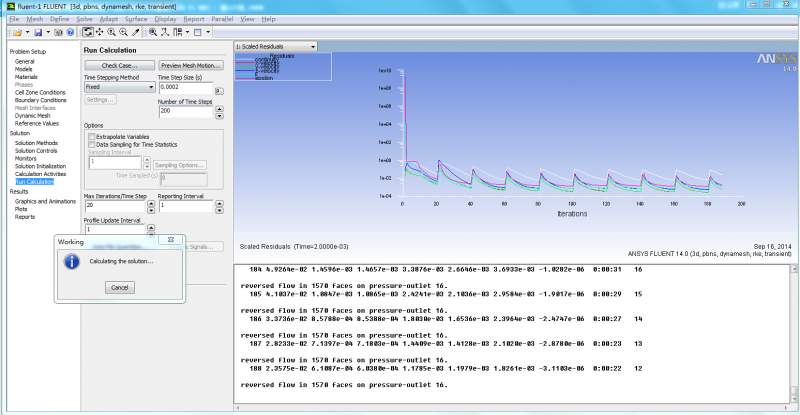
Task: Open the Parallel menu
Action: tap(222, 19)
